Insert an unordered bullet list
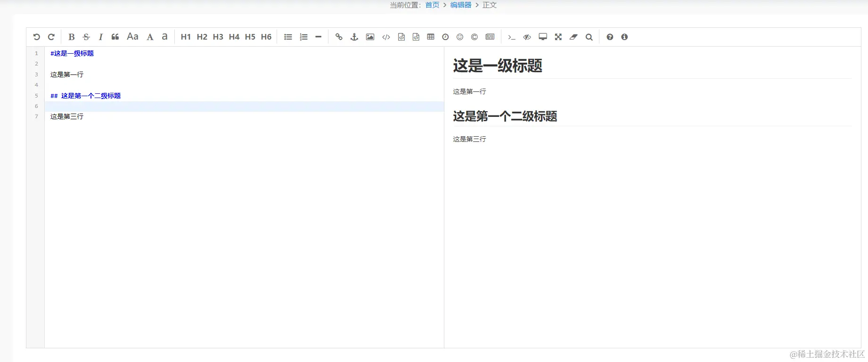The width and height of the screenshot is (868, 362). coord(288,37)
